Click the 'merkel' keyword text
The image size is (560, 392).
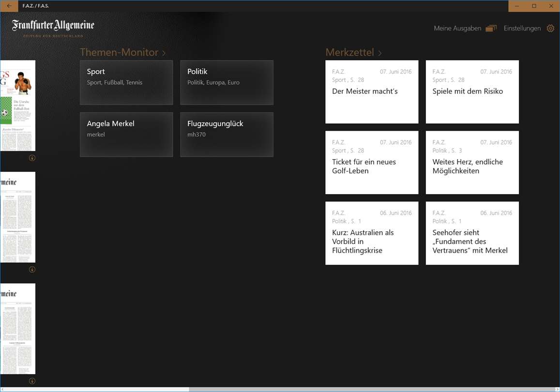tap(96, 135)
